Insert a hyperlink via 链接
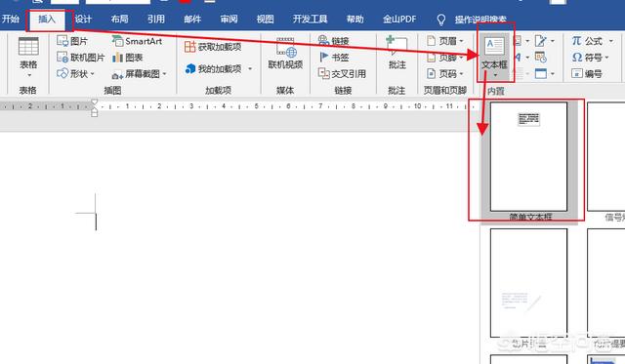 point(334,41)
